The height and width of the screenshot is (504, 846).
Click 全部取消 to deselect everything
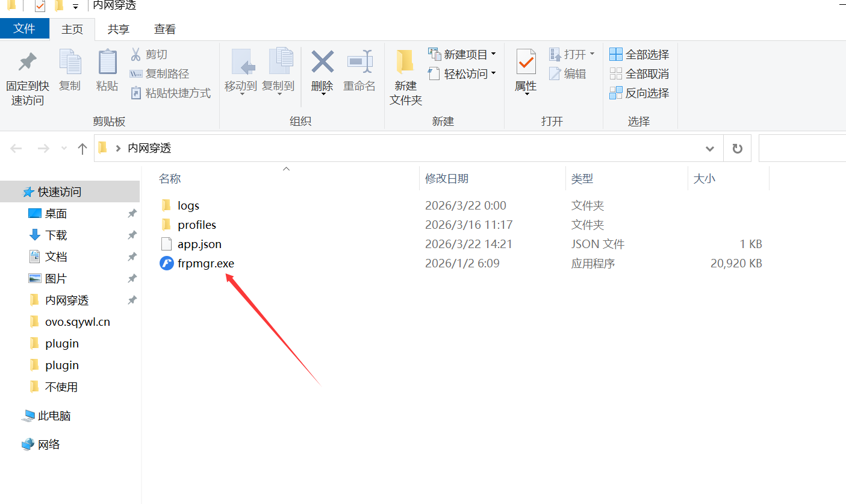tap(639, 74)
